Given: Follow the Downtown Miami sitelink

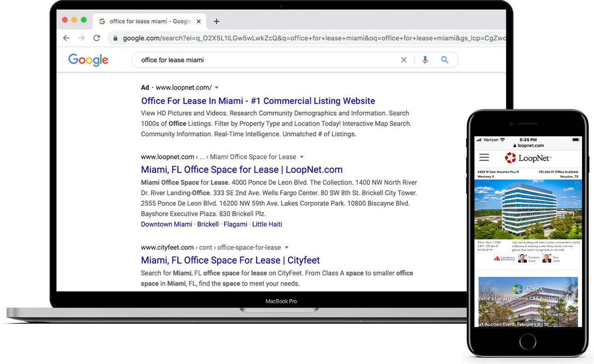Looking at the screenshot, I should [x=167, y=224].
